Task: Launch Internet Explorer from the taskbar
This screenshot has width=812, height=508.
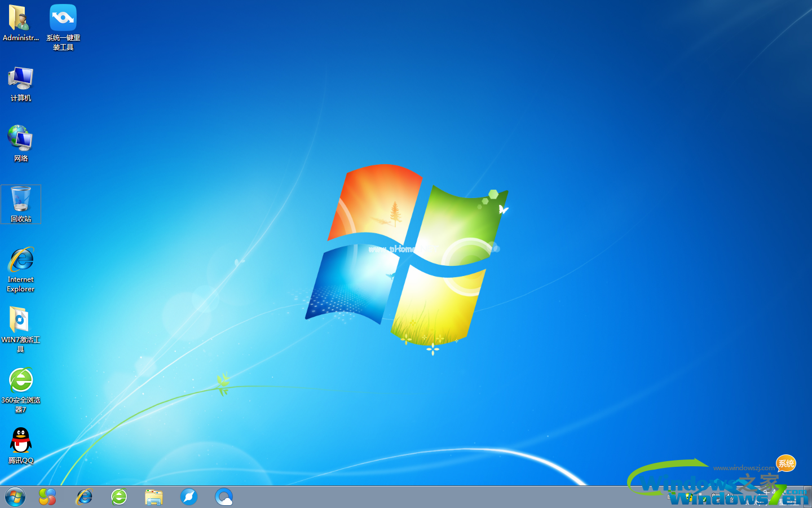Action: click(83, 496)
